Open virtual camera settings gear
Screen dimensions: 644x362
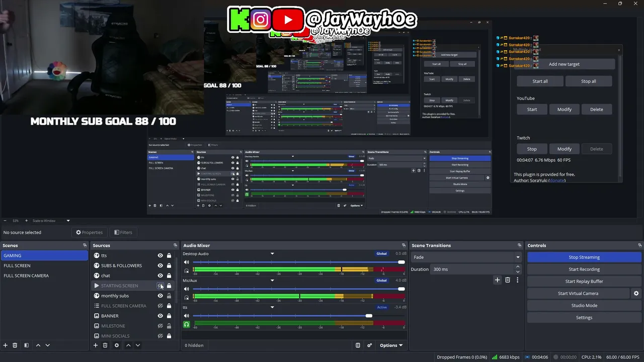click(x=636, y=294)
